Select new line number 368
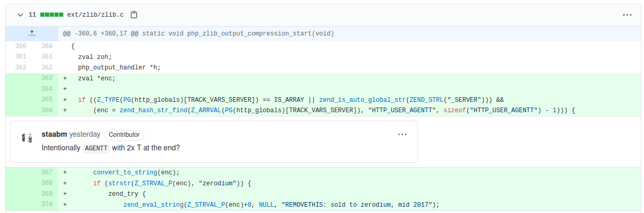 pos(47,183)
